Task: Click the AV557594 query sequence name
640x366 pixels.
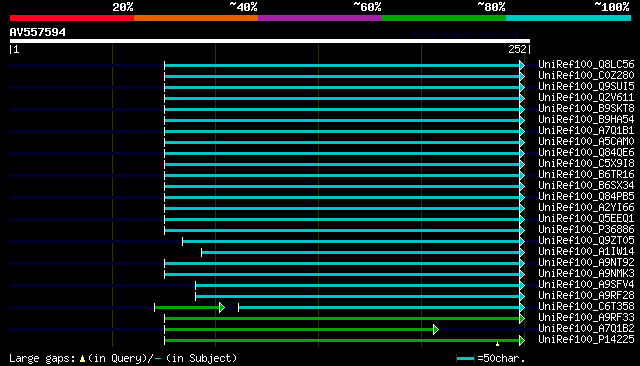Action: tap(38, 32)
